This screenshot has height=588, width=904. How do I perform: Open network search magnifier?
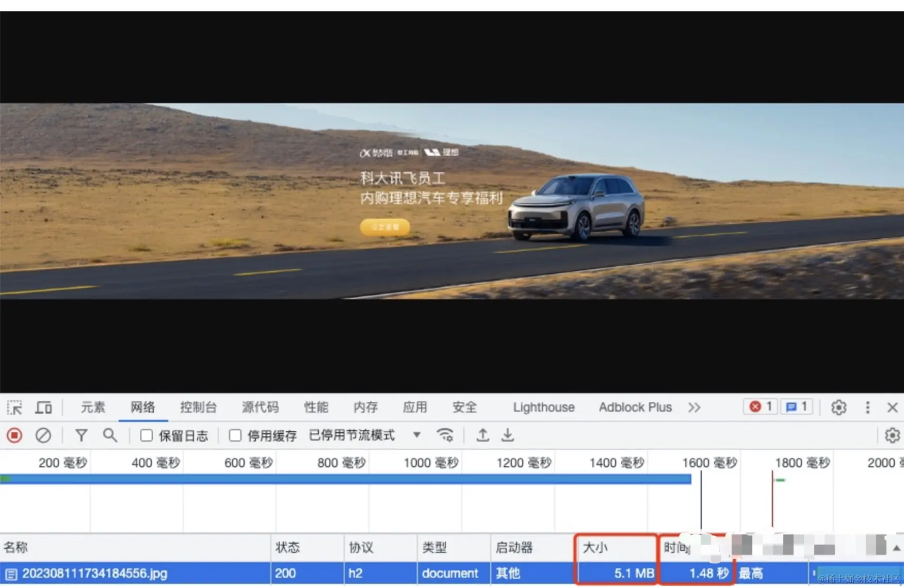(110, 435)
